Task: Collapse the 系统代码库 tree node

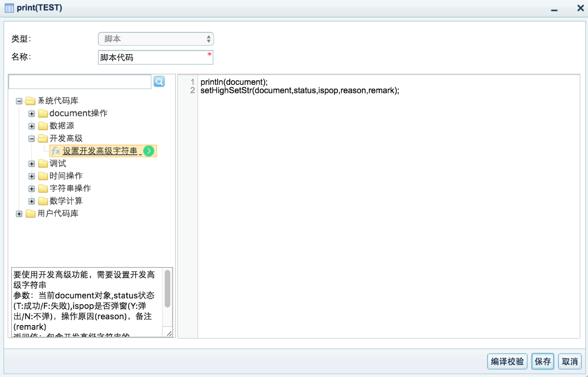Action: tap(19, 101)
